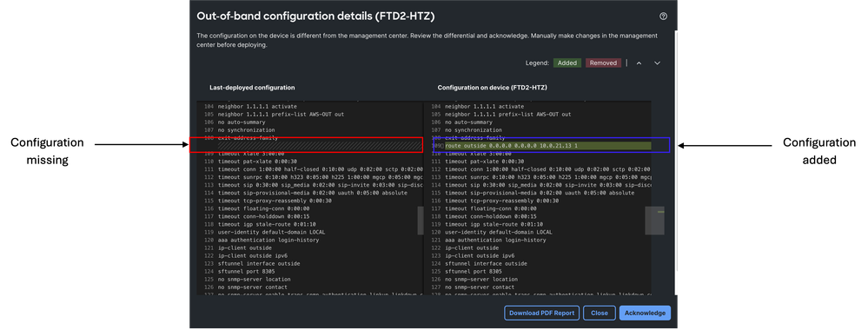The height and width of the screenshot is (330, 868).
Task: Click 'Last-deployed configuration' pane heading
Action: [252, 88]
